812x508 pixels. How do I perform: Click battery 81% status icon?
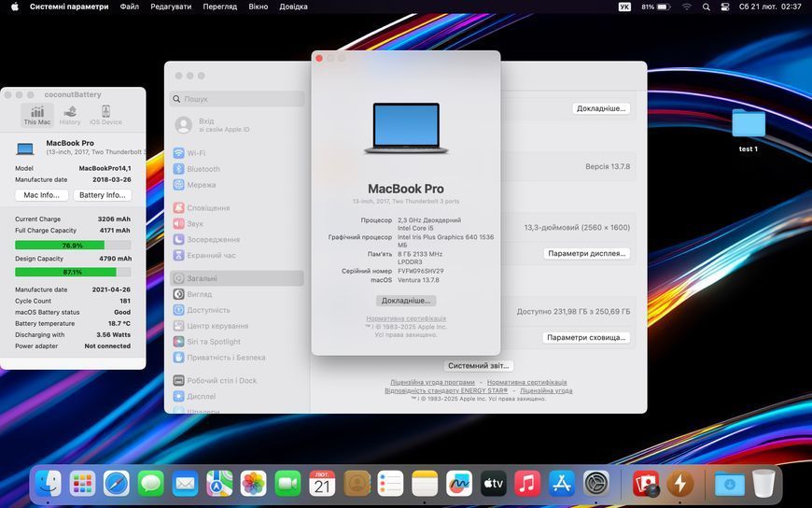656,7
